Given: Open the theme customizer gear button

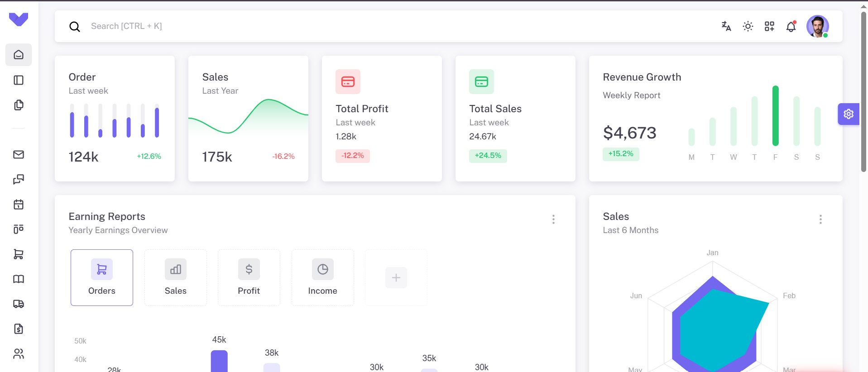Looking at the screenshot, I should click(x=848, y=114).
